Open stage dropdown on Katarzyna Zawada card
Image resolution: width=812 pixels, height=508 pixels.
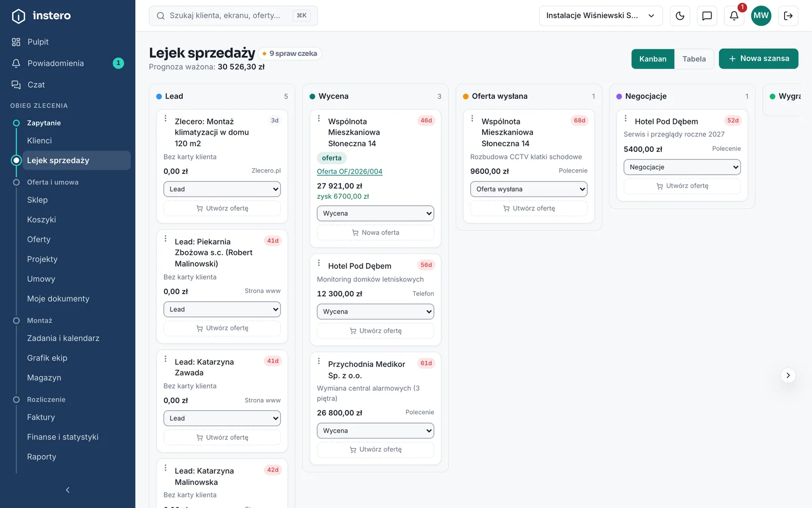pyautogui.click(x=222, y=418)
